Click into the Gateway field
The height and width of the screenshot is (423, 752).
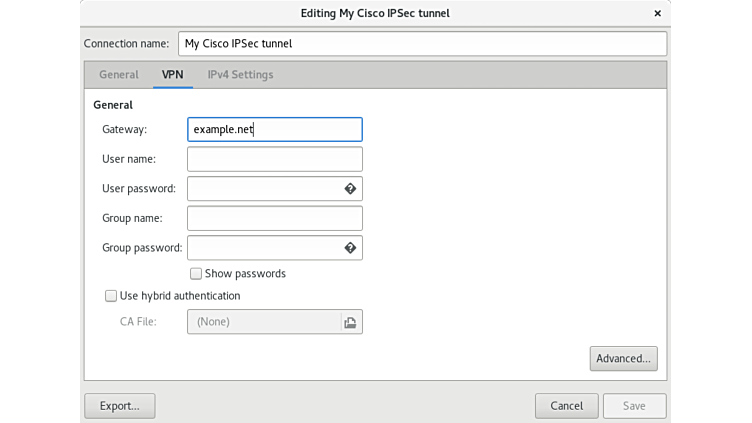click(x=274, y=130)
